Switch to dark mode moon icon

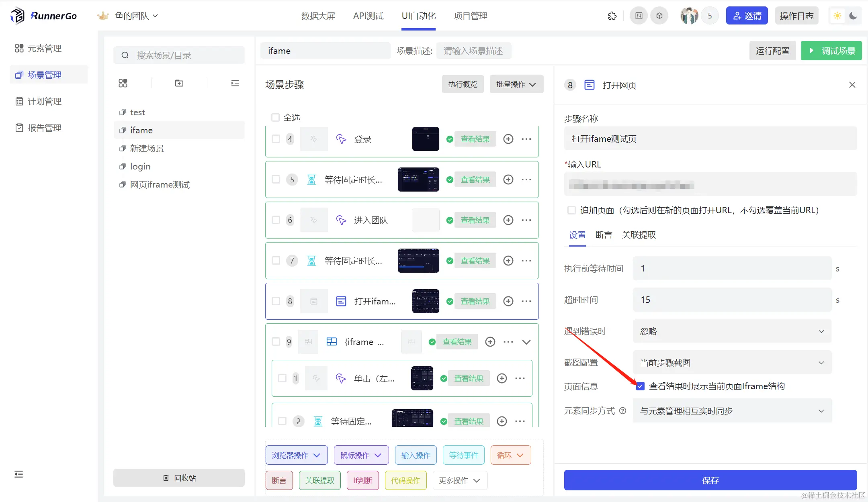pyautogui.click(x=853, y=16)
